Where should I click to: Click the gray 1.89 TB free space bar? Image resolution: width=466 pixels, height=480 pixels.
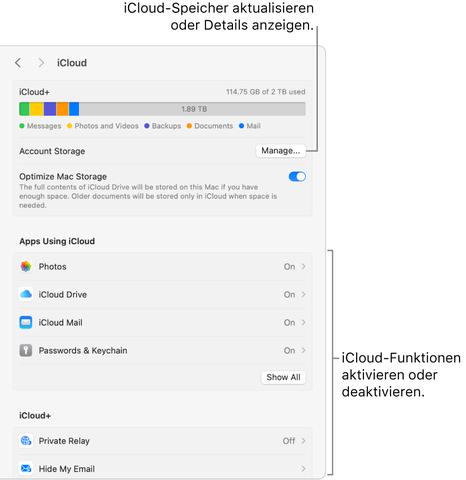click(x=192, y=109)
